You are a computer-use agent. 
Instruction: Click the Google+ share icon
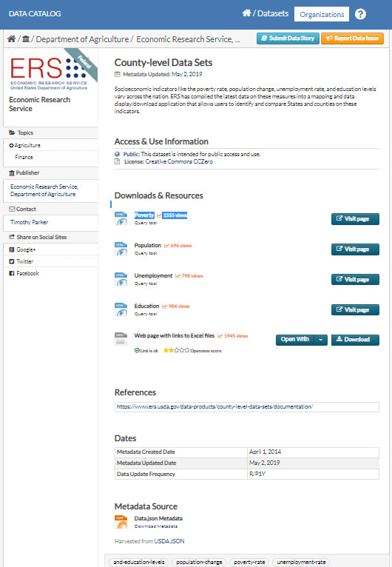(x=12, y=249)
